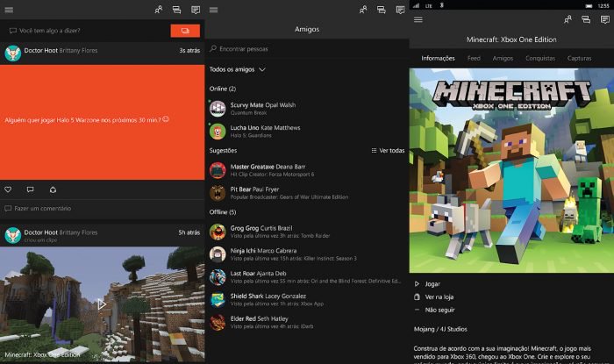Open hamburger menu in feed panel
Viewport: 614px width, 364px height.
9,11
